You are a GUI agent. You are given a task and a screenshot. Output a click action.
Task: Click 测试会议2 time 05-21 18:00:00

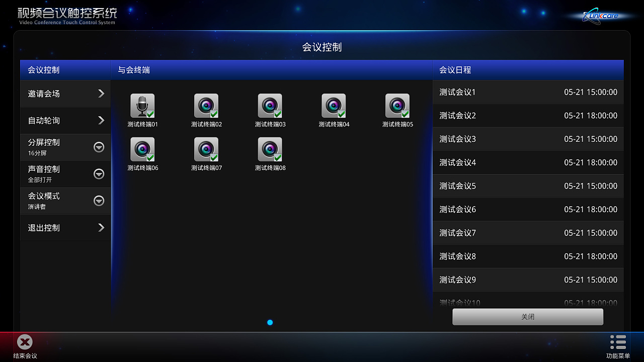click(591, 116)
